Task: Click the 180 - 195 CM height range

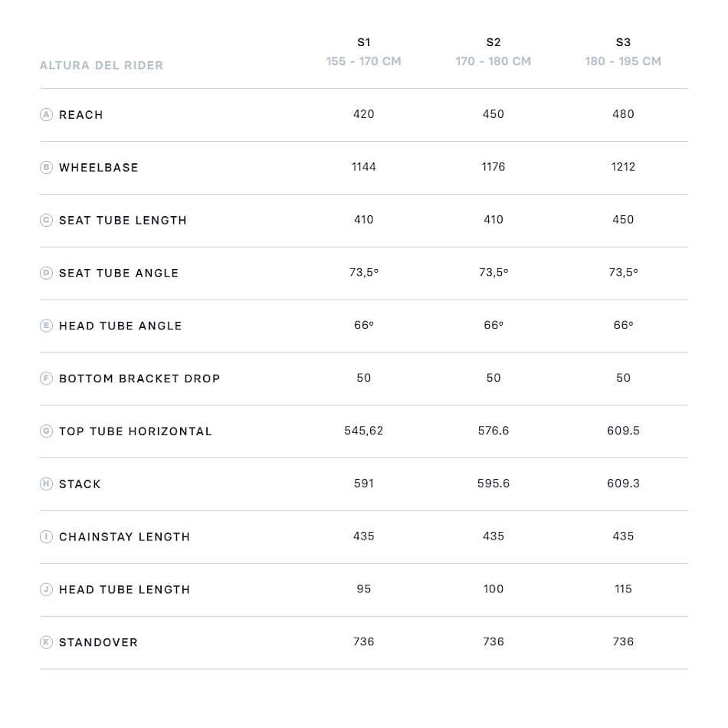Action: point(623,61)
